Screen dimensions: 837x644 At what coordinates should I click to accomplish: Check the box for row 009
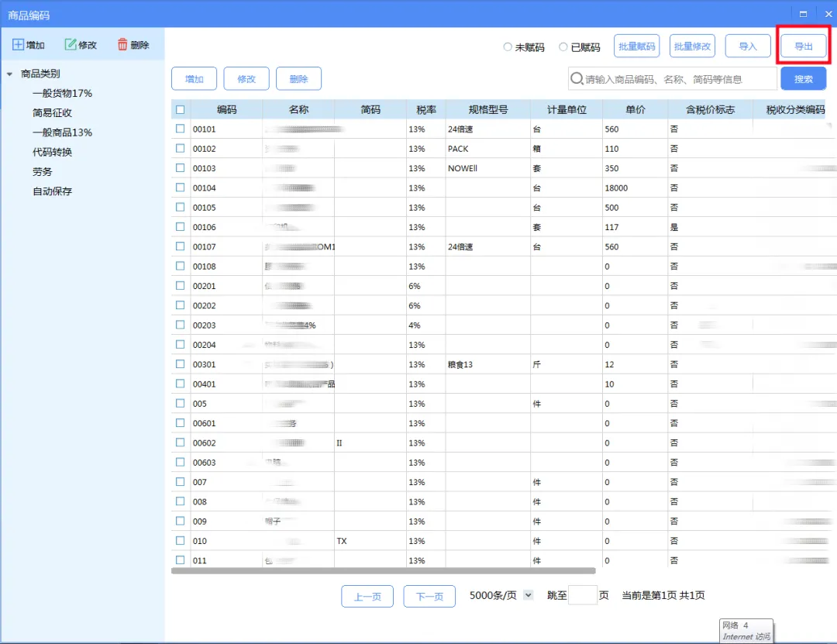coord(181,522)
